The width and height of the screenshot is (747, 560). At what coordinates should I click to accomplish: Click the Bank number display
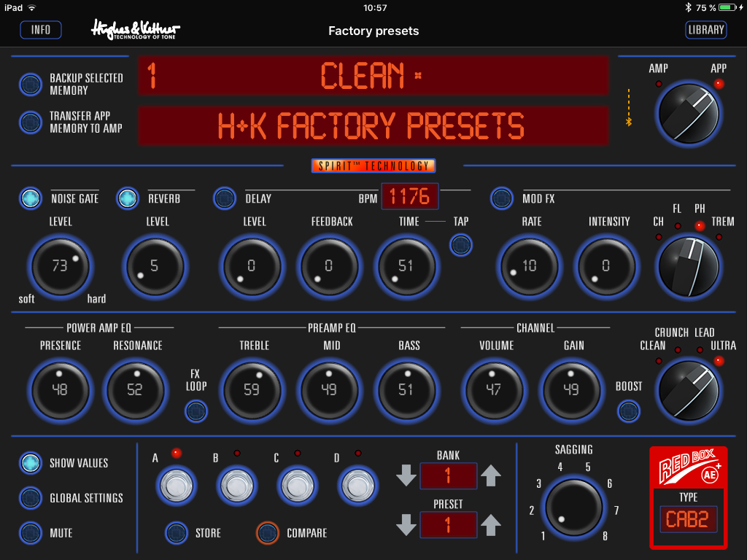click(x=449, y=475)
